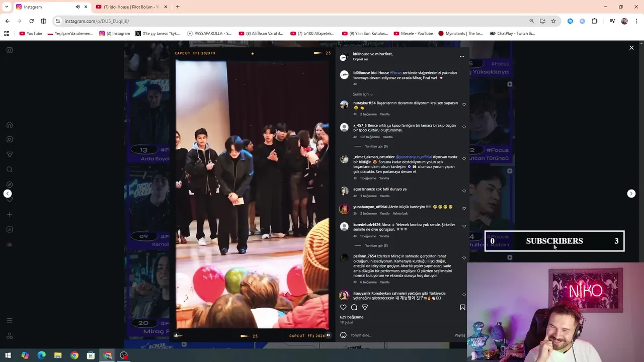Image resolution: width=644 pixels, height=362 pixels.
Task: Create a new post with the plus icon
Action: point(10,215)
